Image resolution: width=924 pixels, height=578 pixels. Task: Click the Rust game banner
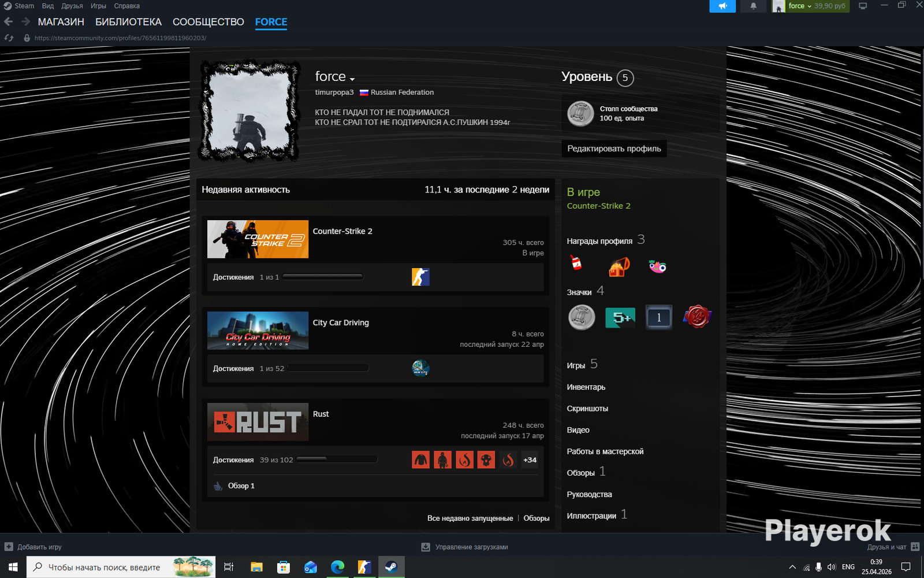[258, 422]
